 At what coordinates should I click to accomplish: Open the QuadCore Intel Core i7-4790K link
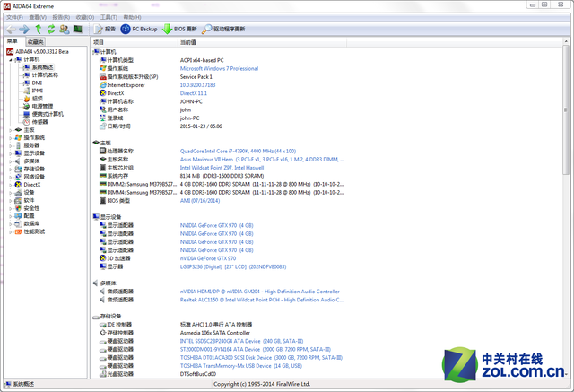tap(238, 152)
